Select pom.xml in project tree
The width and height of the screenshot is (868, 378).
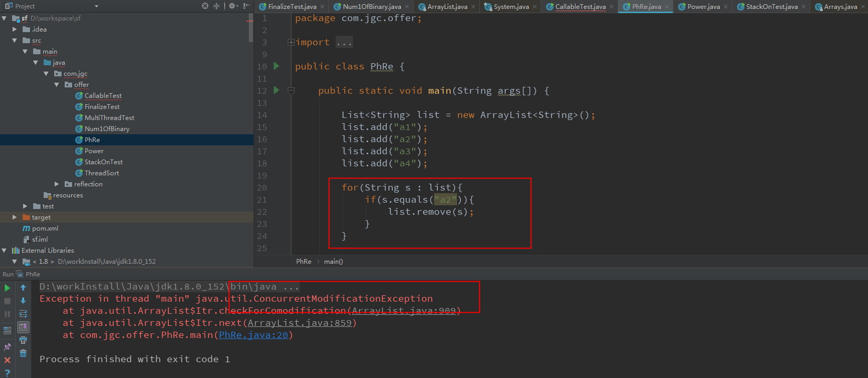click(45, 228)
